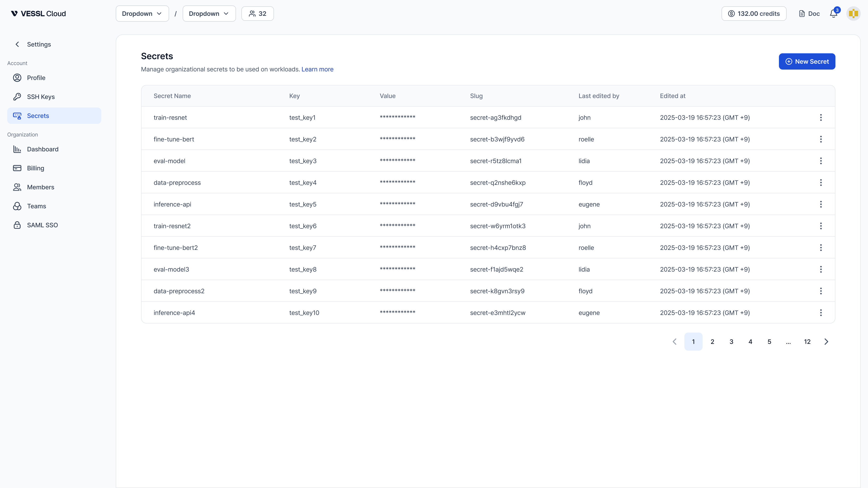Open the 32 members button
Screen dimensions: 868x488
257,14
